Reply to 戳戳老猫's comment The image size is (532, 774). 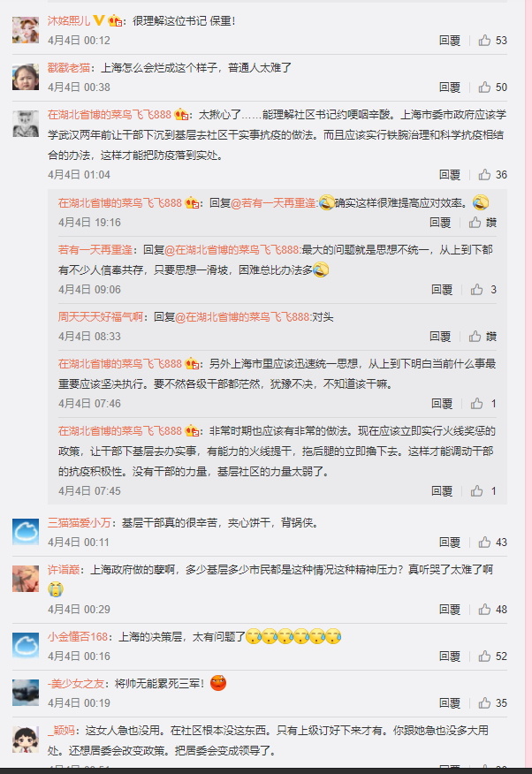click(x=450, y=87)
